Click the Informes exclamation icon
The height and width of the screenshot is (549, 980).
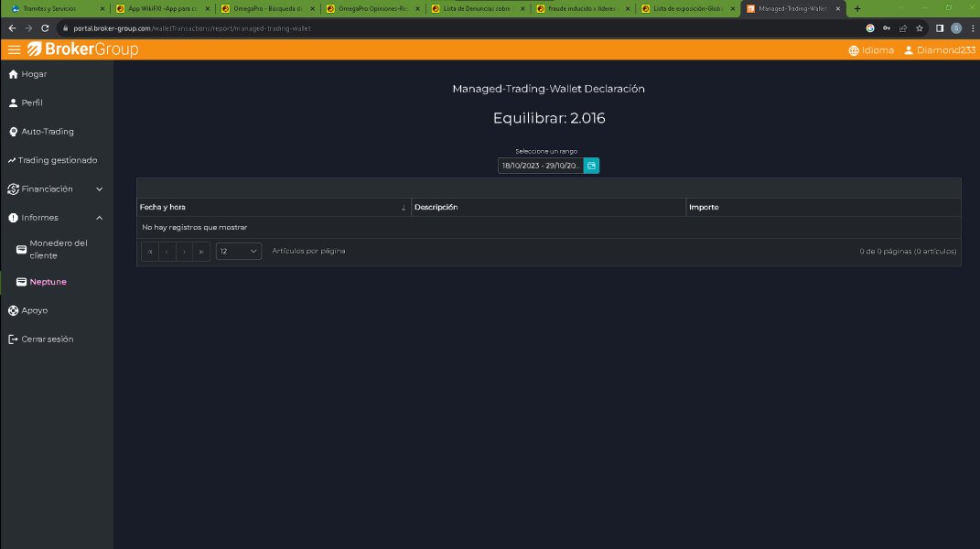(x=13, y=218)
